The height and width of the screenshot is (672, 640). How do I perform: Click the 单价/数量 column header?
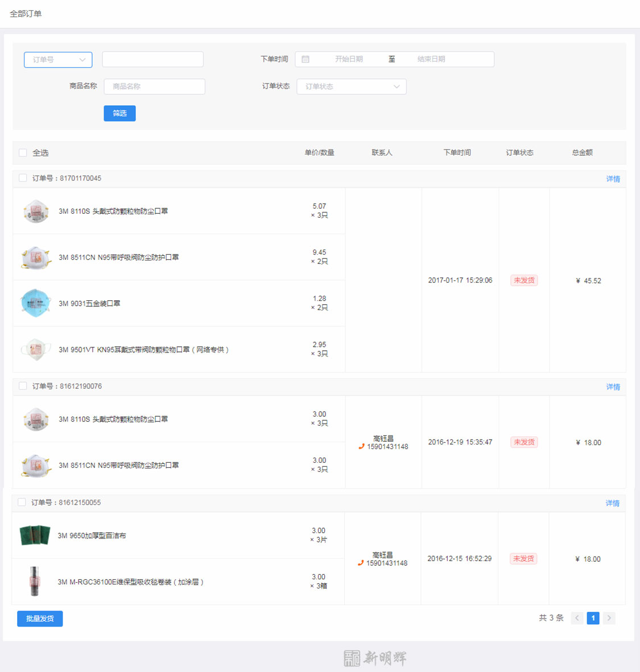(320, 152)
